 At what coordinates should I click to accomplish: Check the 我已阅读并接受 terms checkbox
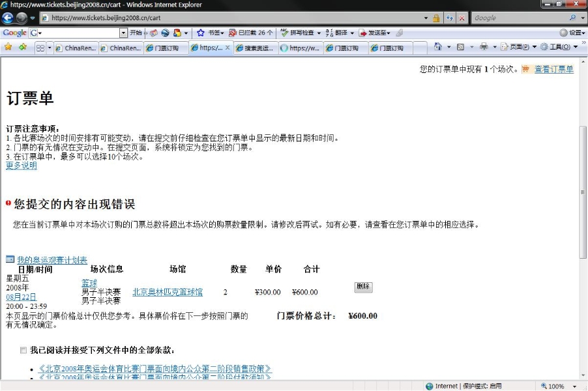[x=23, y=350]
